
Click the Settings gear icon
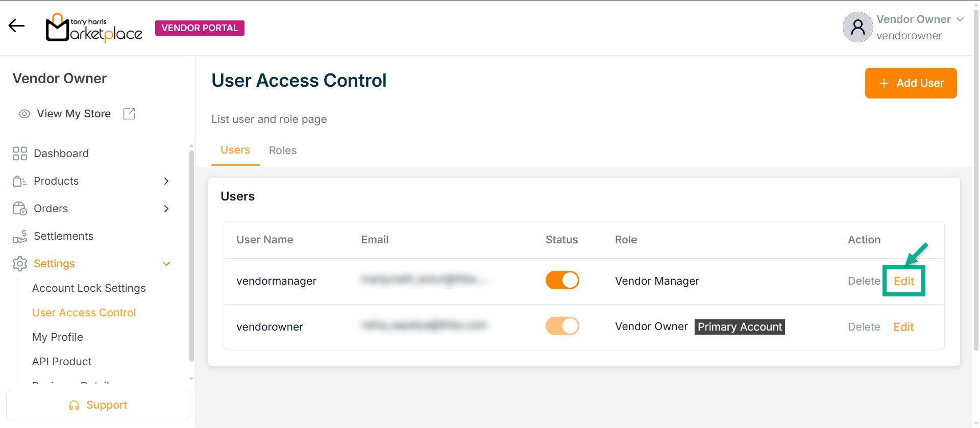[20, 264]
